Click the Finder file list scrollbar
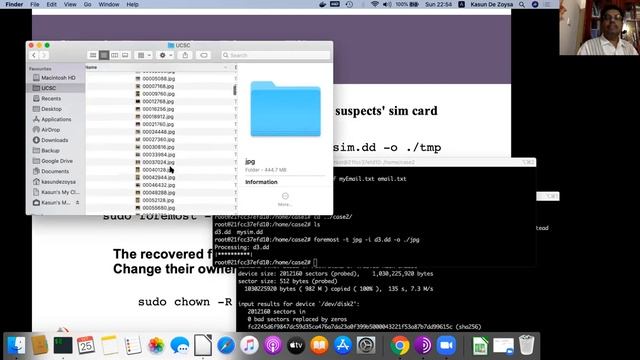 pos(235,90)
